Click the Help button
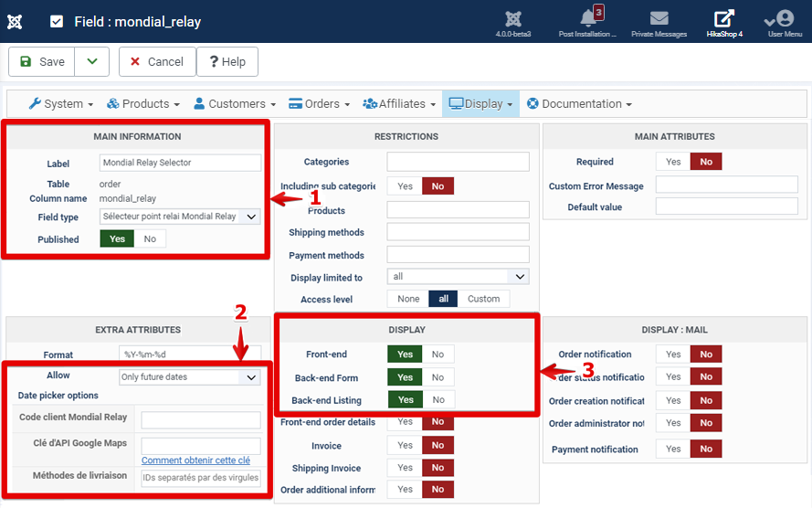 point(227,61)
